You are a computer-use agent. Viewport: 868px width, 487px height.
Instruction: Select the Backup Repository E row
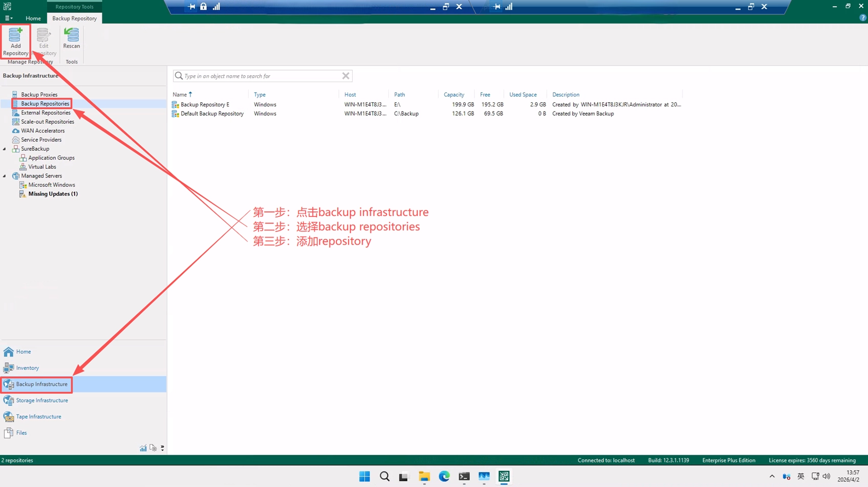tap(427, 104)
